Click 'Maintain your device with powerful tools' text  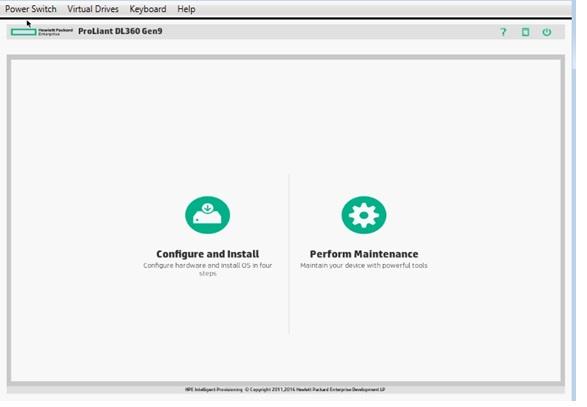coord(364,265)
